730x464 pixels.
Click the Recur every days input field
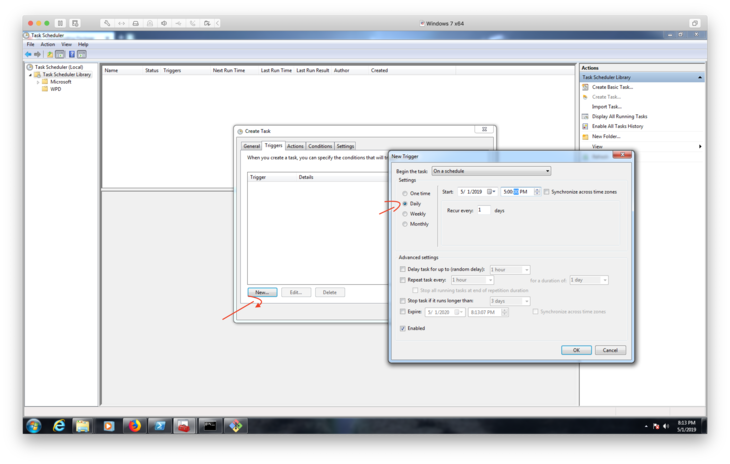[x=483, y=210]
